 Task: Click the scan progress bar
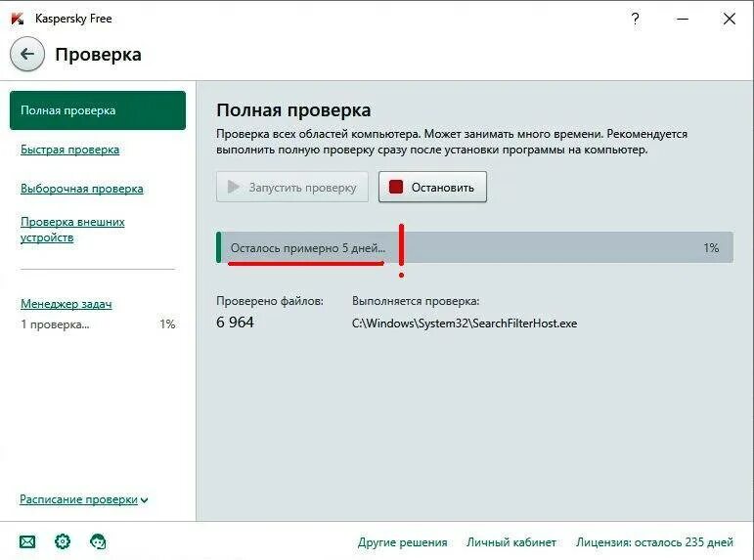click(x=474, y=247)
